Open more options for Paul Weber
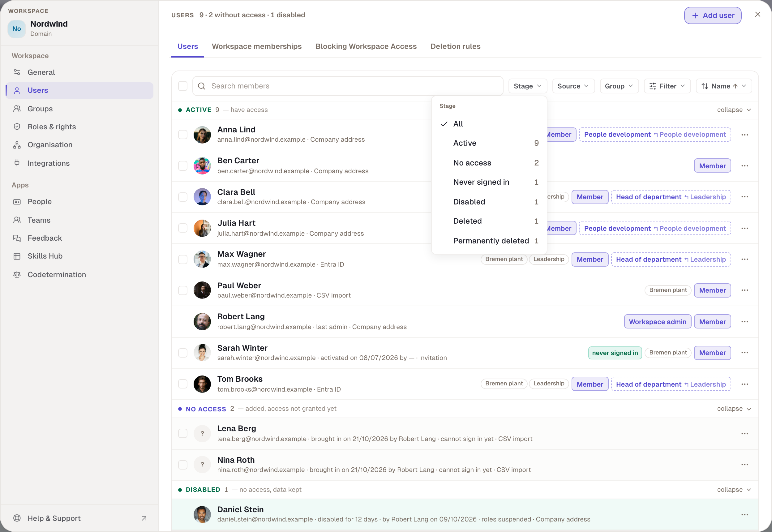 coord(745,290)
